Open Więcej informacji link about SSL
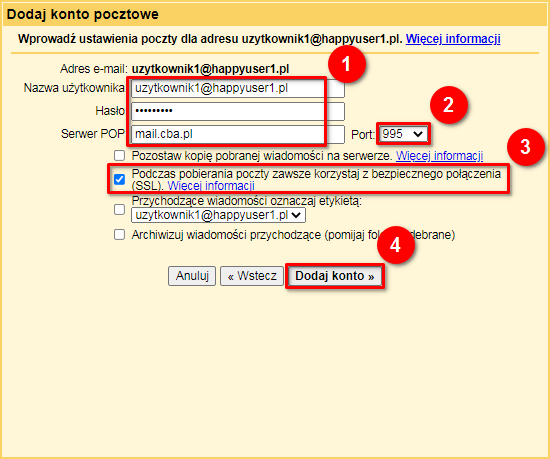 pyautogui.click(x=211, y=185)
